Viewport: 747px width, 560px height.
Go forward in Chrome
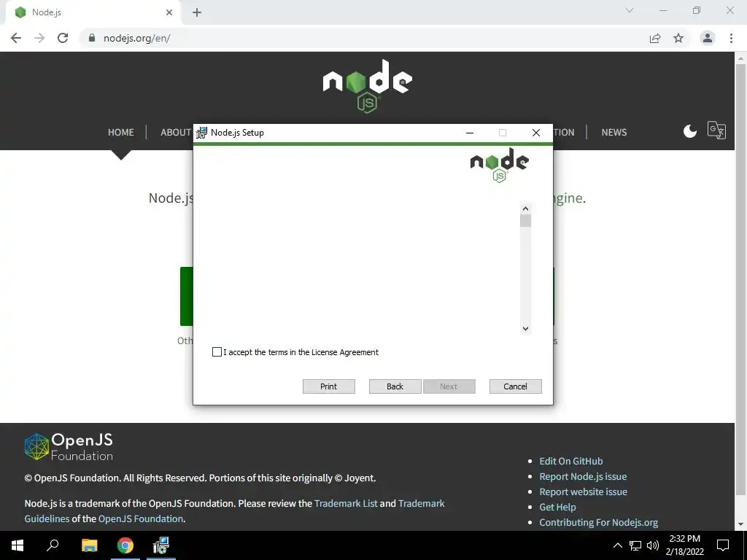[x=39, y=38]
